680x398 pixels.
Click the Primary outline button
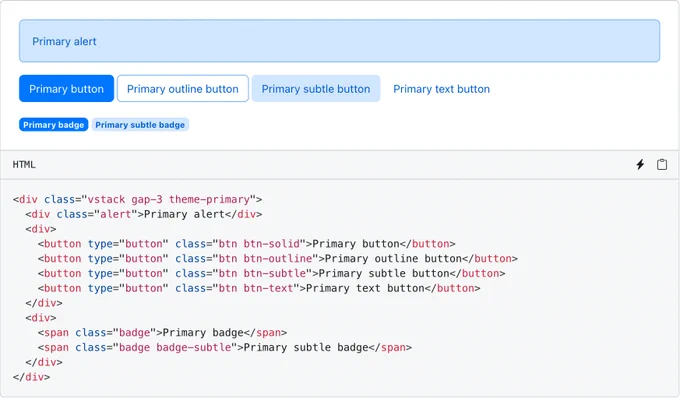[x=183, y=88]
